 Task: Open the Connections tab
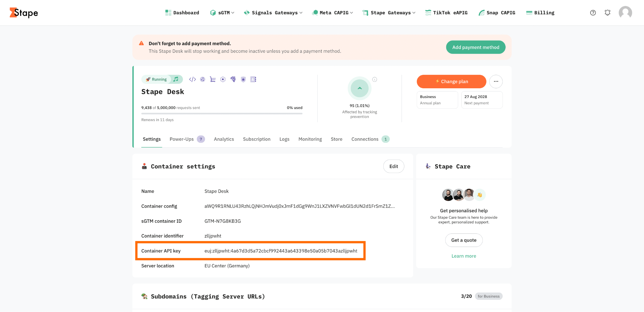[370, 139]
